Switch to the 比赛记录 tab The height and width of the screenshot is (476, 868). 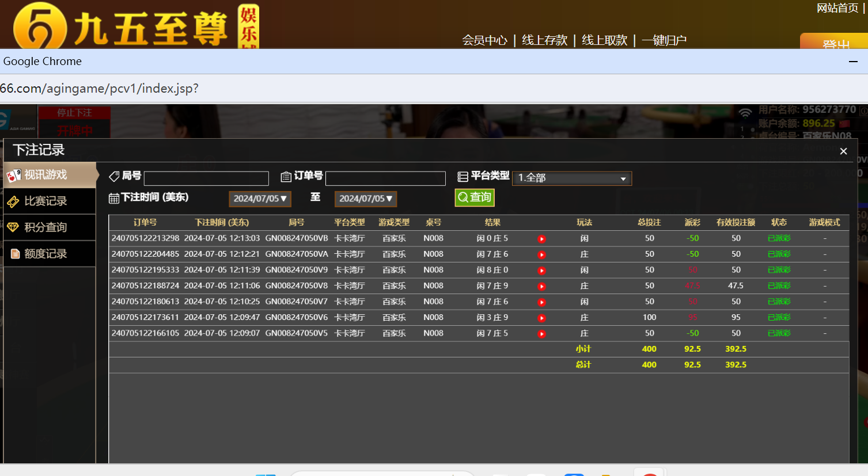coord(49,201)
